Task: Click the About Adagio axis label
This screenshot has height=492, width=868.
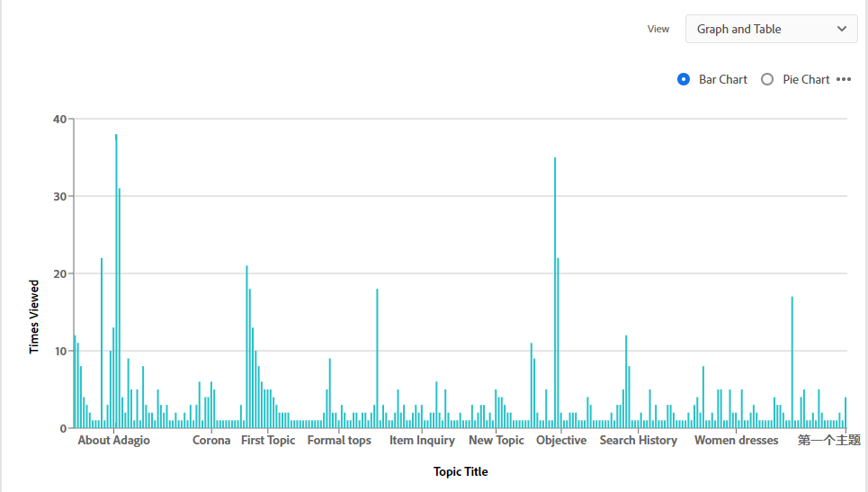Action: click(113, 440)
